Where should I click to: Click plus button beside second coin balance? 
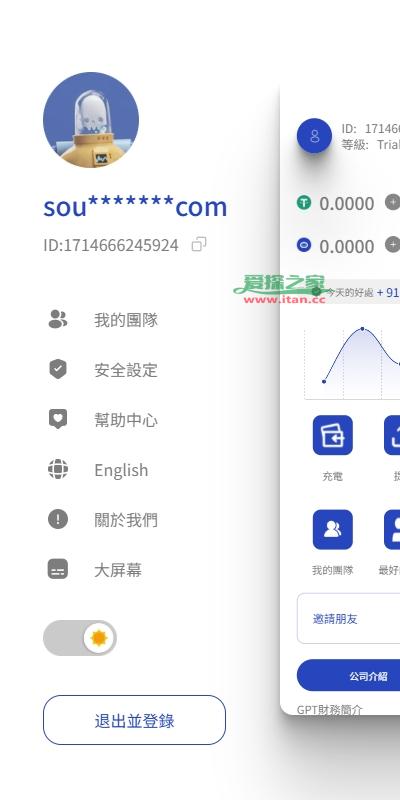point(392,244)
